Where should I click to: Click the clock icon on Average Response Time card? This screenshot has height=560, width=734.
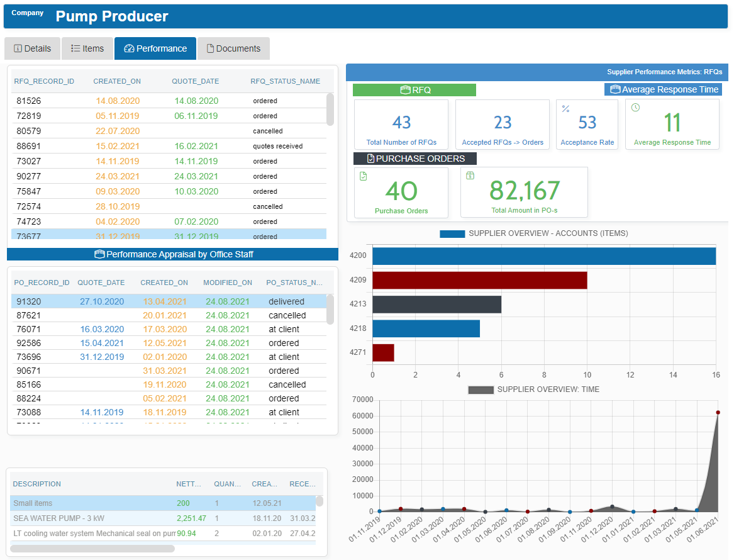pos(635,106)
